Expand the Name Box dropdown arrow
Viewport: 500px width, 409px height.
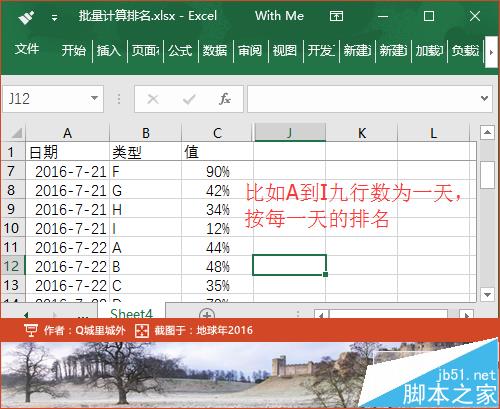[x=94, y=98]
